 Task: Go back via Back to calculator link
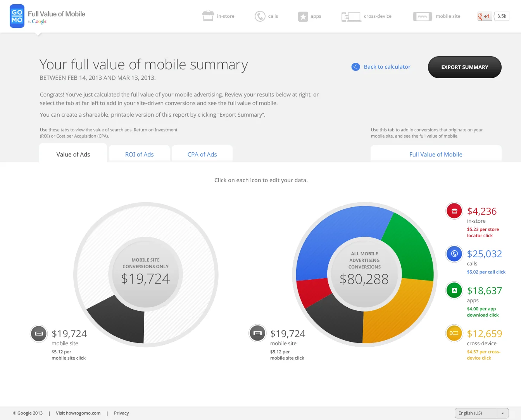[x=387, y=67]
